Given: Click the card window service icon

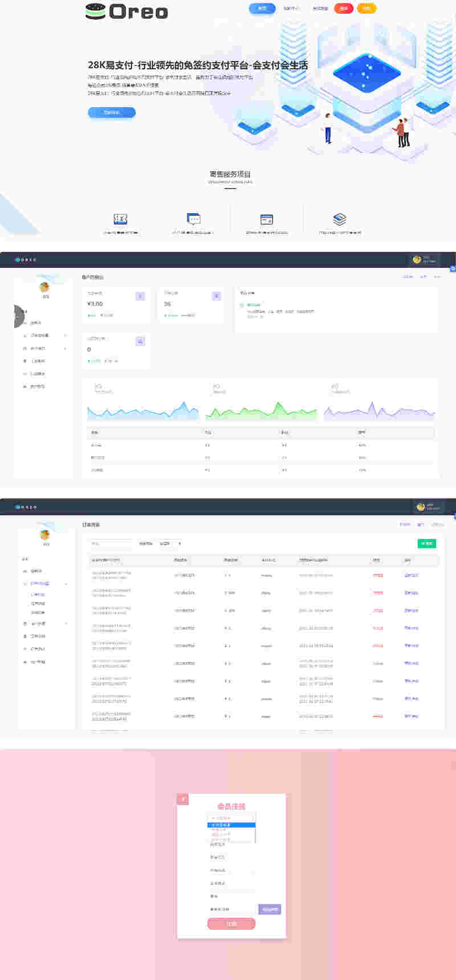Looking at the screenshot, I should click(x=266, y=219).
